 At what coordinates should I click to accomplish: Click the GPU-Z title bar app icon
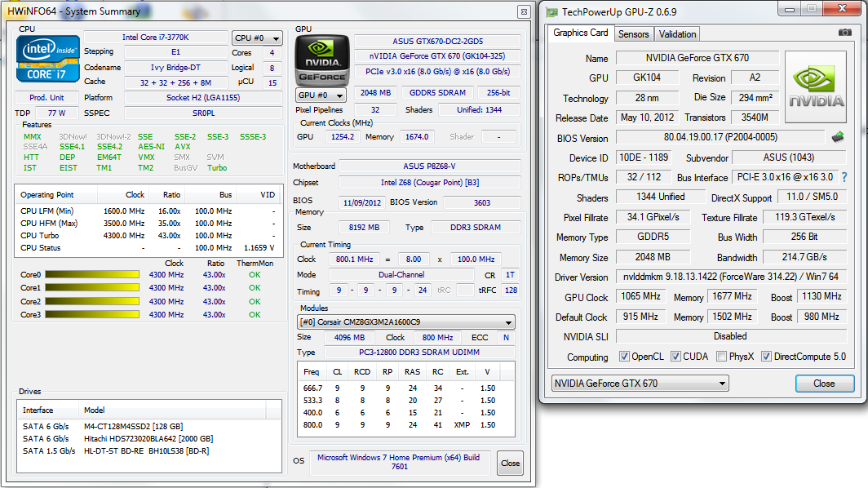tap(552, 12)
